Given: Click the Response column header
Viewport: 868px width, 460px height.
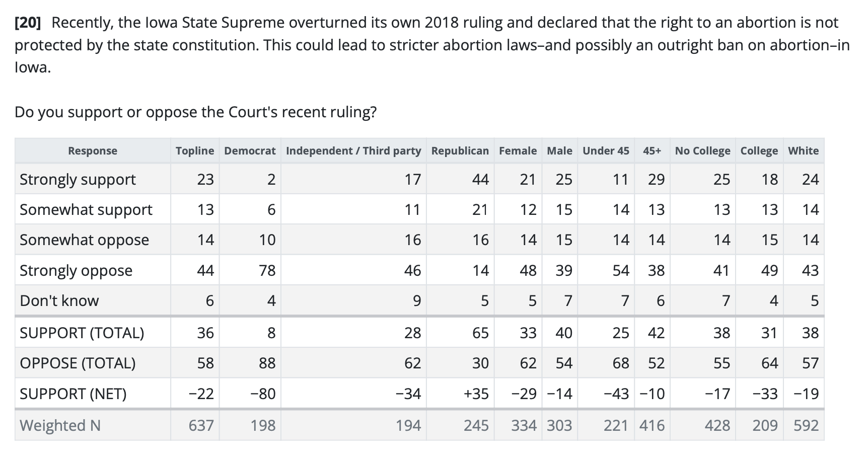Looking at the screenshot, I should coord(93,151).
